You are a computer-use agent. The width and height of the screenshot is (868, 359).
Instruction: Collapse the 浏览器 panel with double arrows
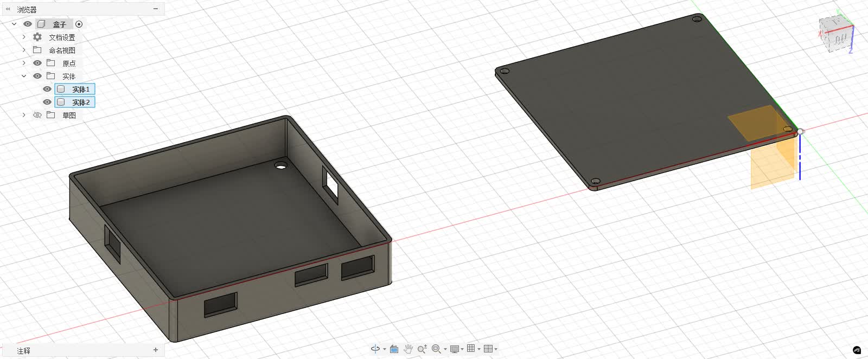click(8, 9)
